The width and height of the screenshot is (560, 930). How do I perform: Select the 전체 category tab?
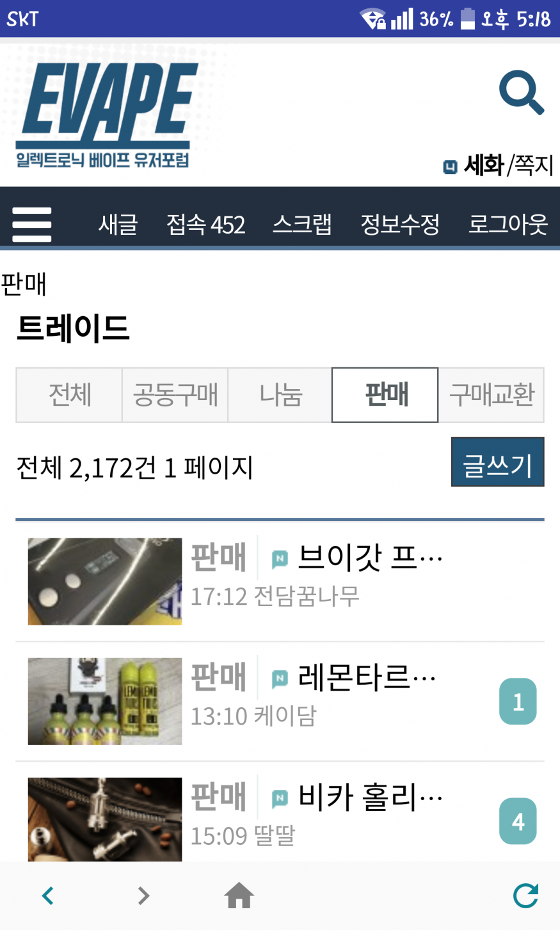tap(69, 395)
